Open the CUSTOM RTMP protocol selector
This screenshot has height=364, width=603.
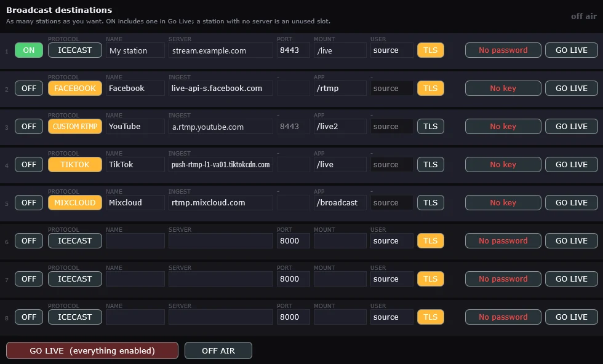pyautogui.click(x=75, y=127)
